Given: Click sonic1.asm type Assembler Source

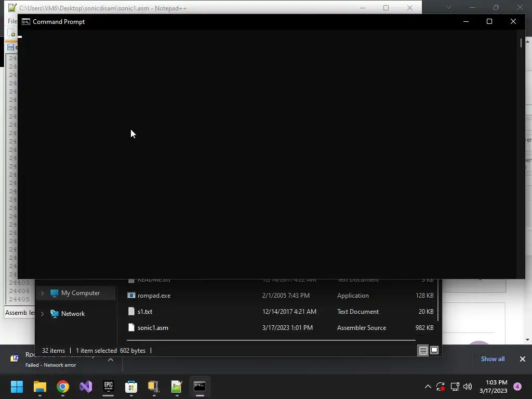Looking at the screenshot, I should pyautogui.click(x=362, y=328).
